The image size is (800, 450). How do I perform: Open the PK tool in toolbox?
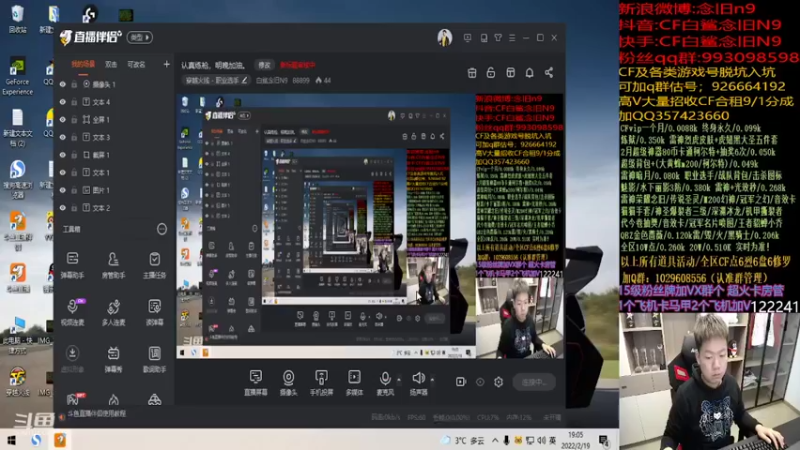(x=72, y=399)
